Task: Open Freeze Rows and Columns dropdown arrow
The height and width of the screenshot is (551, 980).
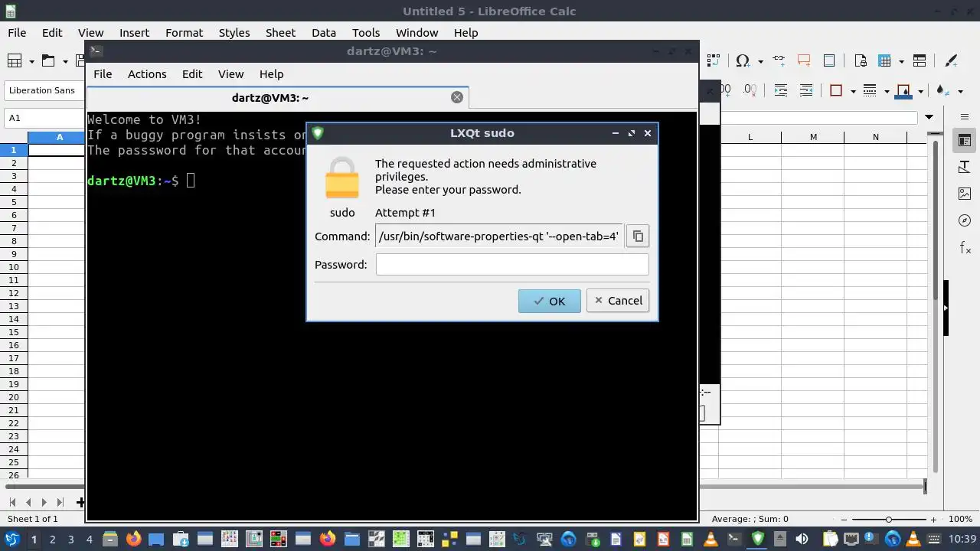Action: pyautogui.click(x=901, y=61)
